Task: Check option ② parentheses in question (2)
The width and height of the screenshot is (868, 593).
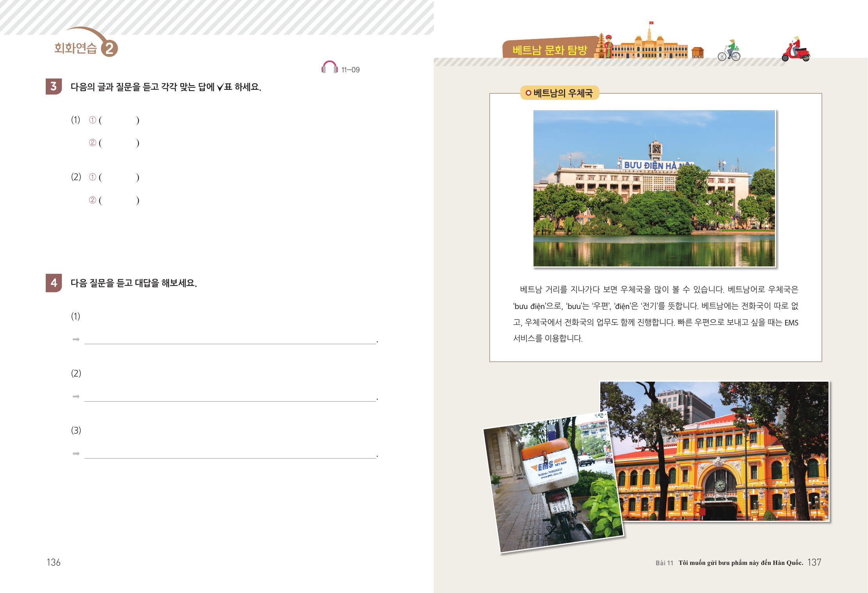Action: pos(119,200)
